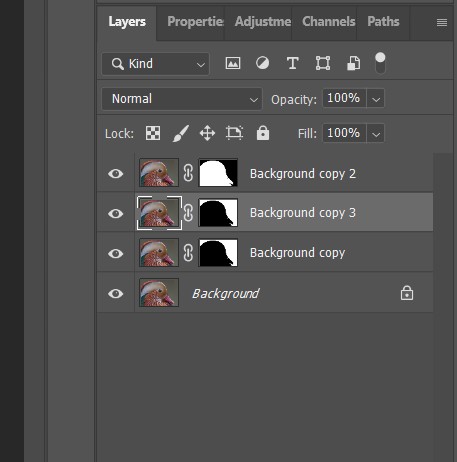Open the Fill slider dropdown arrow
This screenshot has height=462, width=457.
click(376, 134)
